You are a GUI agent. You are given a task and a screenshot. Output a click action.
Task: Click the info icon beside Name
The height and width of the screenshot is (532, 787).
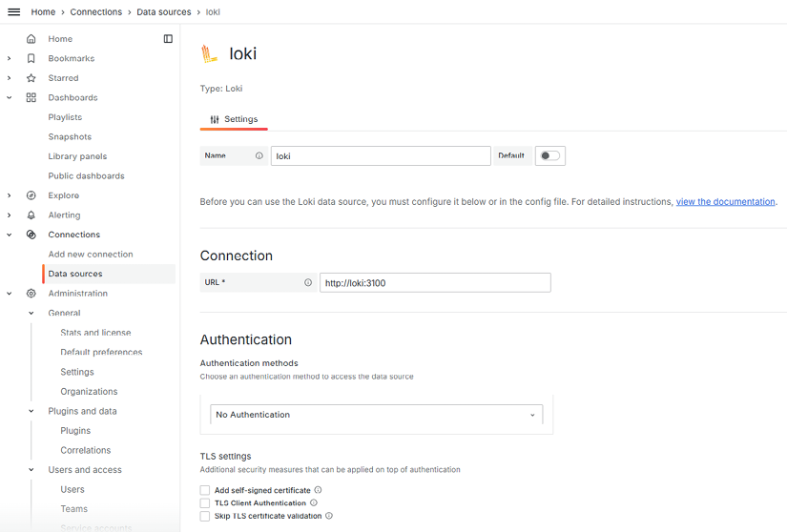(x=259, y=155)
